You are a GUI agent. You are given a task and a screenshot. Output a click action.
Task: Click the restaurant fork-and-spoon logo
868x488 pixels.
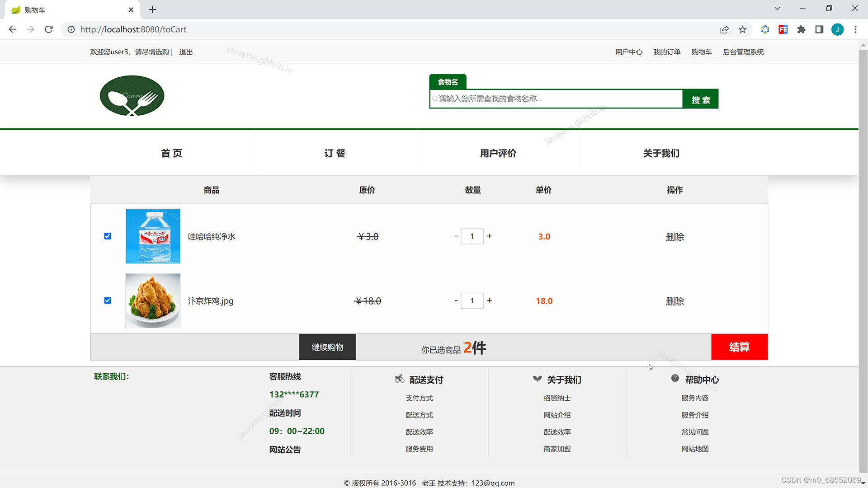click(132, 96)
